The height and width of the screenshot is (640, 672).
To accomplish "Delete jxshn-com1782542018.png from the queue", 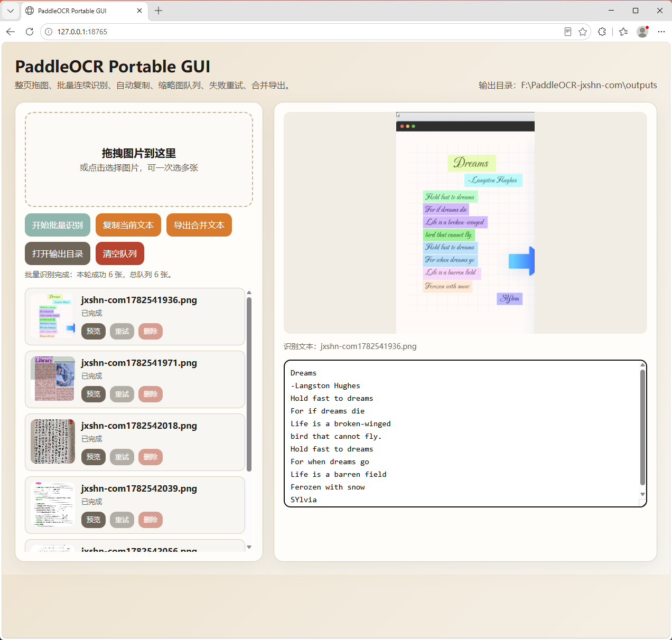I will coord(151,457).
